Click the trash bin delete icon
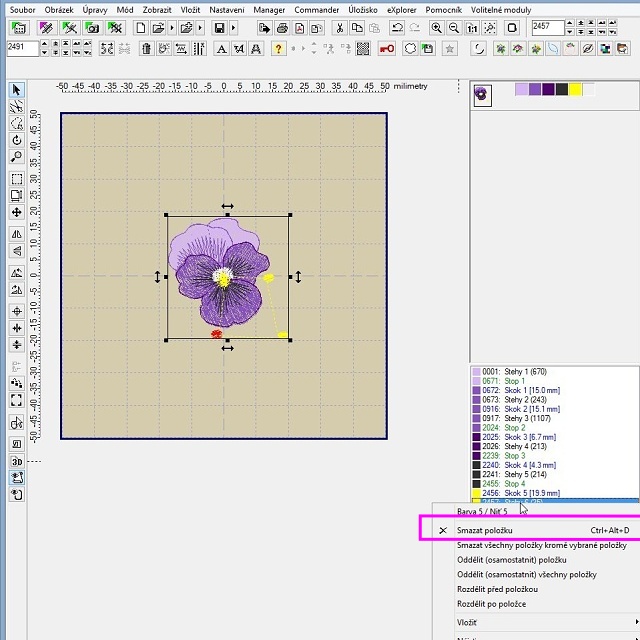This screenshot has height=640, width=640. point(146,48)
